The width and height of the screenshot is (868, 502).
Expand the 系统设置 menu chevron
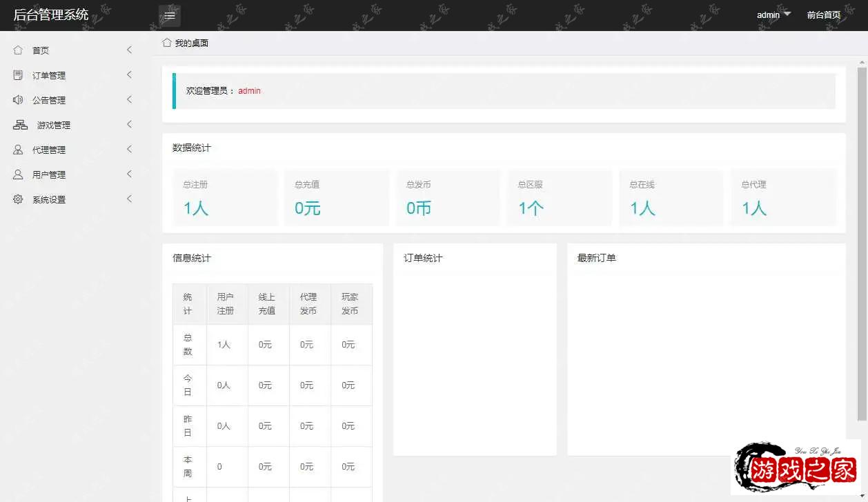[129, 199]
